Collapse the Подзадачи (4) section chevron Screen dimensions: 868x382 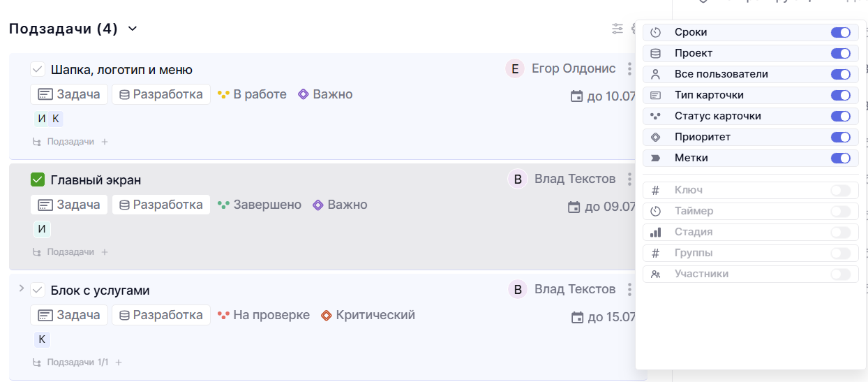tap(133, 29)
